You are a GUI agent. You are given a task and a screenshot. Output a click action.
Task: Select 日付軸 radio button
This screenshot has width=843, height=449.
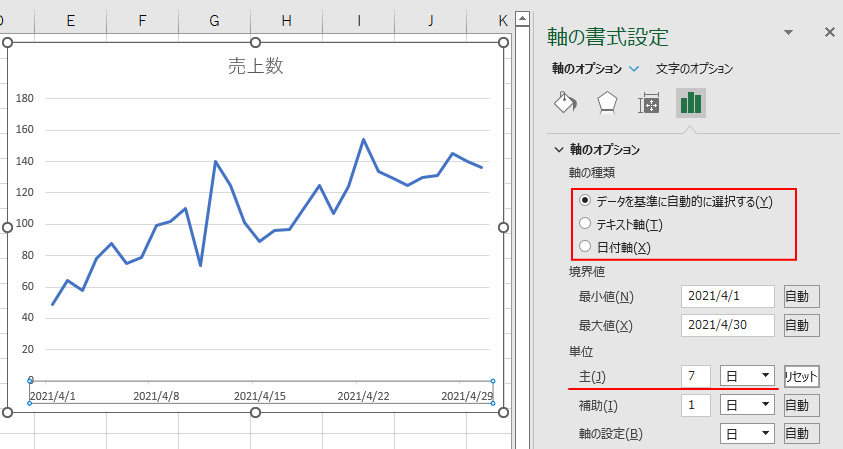click(585, 246)
